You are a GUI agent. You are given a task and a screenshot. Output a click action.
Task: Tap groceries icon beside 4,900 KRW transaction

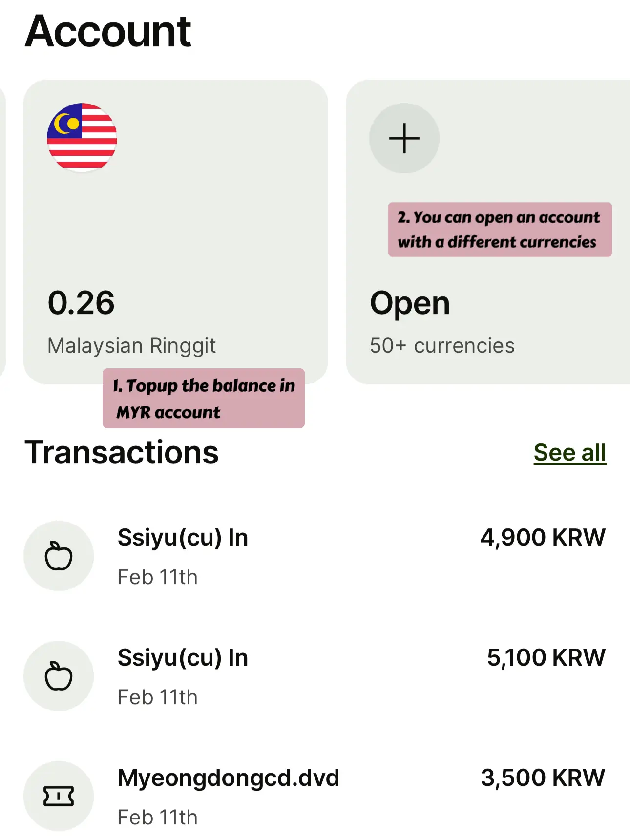tap(59, 556)
